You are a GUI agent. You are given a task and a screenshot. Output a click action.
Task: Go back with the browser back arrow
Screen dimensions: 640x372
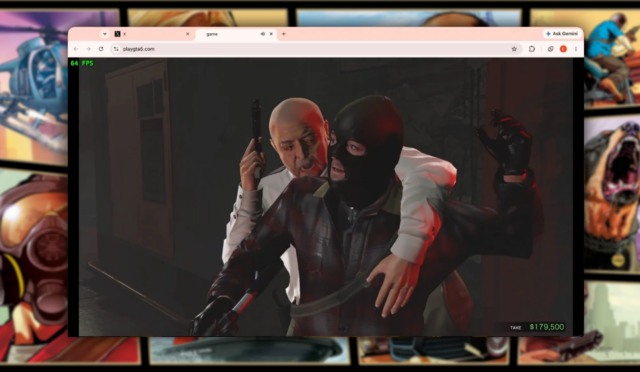76,49
